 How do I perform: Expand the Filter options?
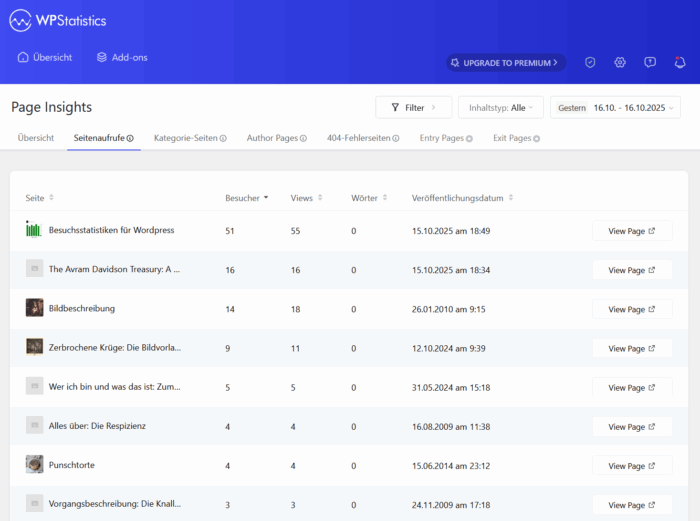413,107
